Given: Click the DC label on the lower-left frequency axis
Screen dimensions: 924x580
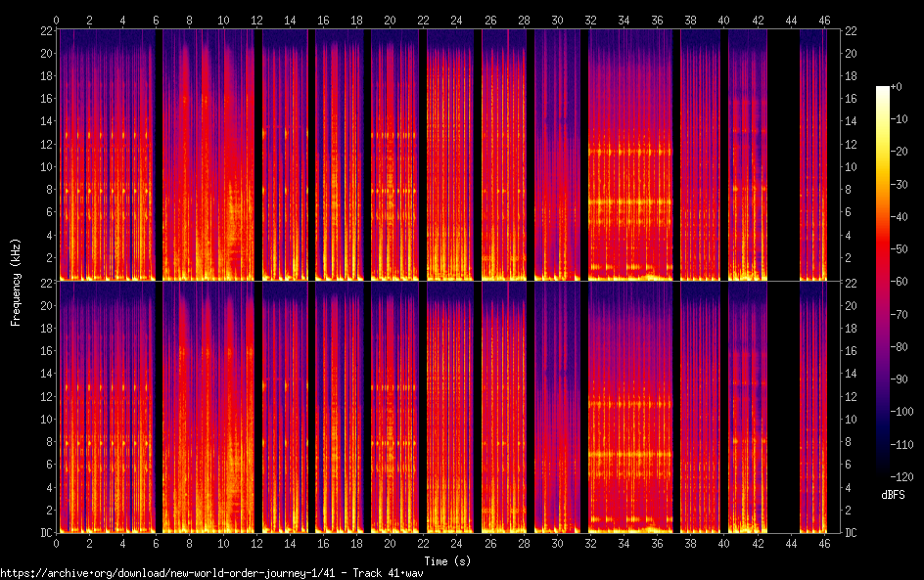Looking at the screenshot, I should tap(46, 532).
